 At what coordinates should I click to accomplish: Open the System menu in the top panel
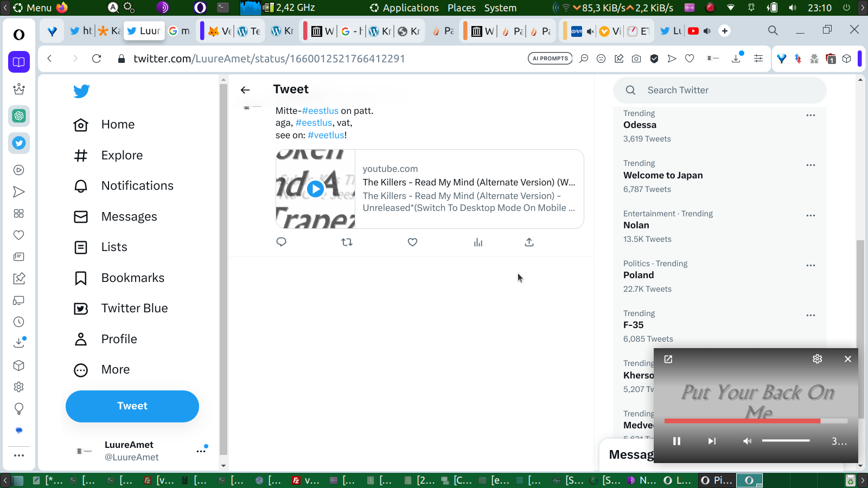click(x=500, y=8)
